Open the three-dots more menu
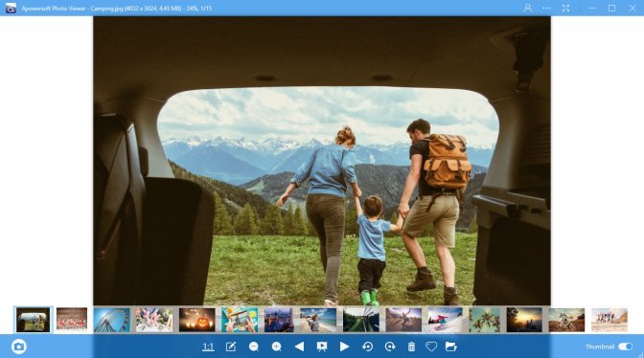The height and width of the screenshot is (358, 644). pos(546,8)
